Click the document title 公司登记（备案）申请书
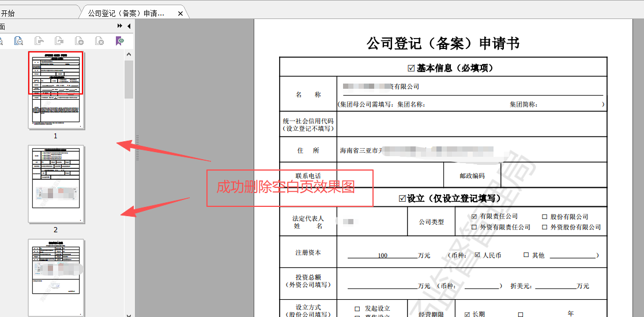The width and height of the screenshot is (644, 317). pyautogui.click(x=443, y=43)
